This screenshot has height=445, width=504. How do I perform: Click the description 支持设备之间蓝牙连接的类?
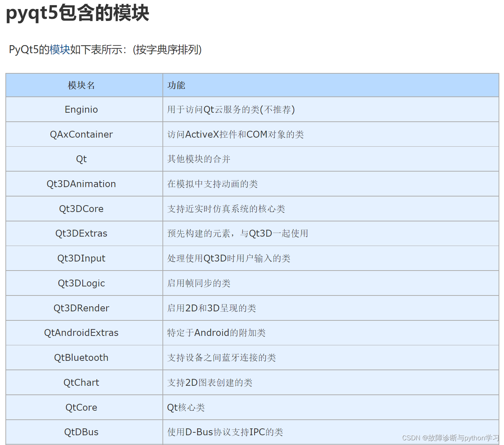point(221,358)
